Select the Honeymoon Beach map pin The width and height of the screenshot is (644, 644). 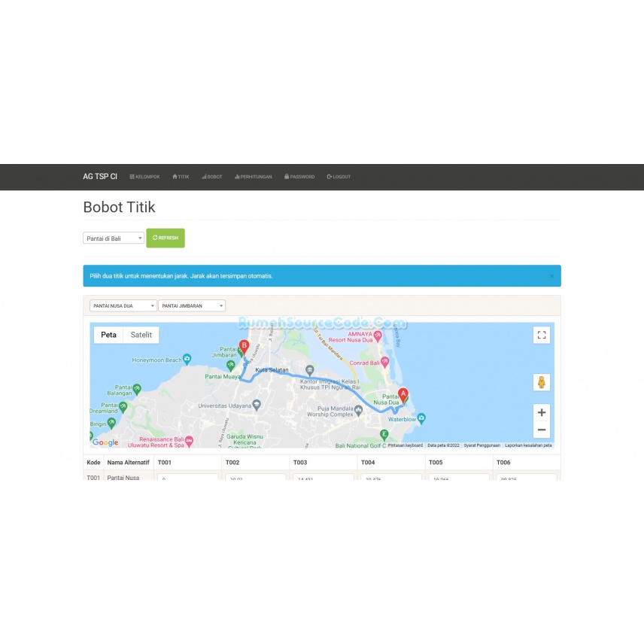tap(187, 360)
